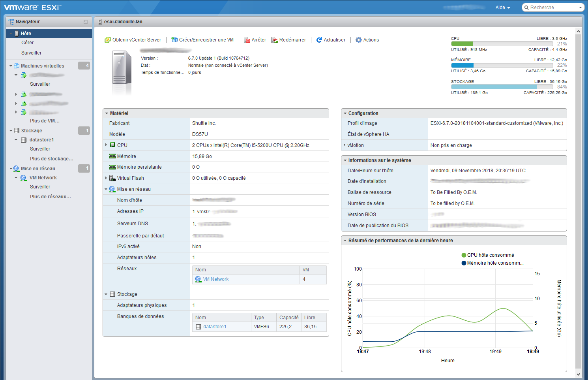Viewport: 588px width, 380px height.
Task: Click the CPU chip icon in Matériel
Action: click(112, 145)
